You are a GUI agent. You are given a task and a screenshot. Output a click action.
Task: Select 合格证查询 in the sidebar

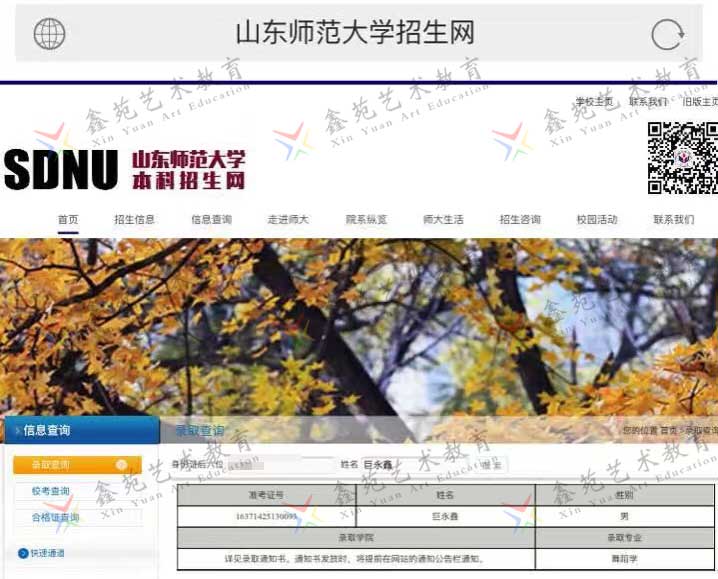coord(55,517)
